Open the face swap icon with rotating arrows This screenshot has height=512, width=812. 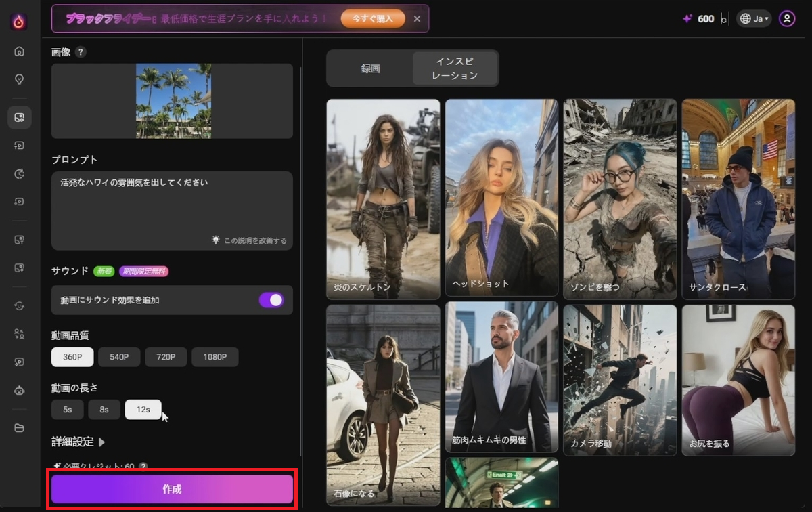pyautogui.click(x=19, y=305)
